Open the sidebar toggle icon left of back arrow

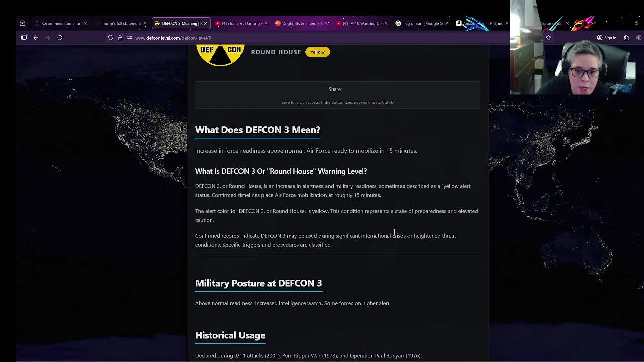point(24,38)
